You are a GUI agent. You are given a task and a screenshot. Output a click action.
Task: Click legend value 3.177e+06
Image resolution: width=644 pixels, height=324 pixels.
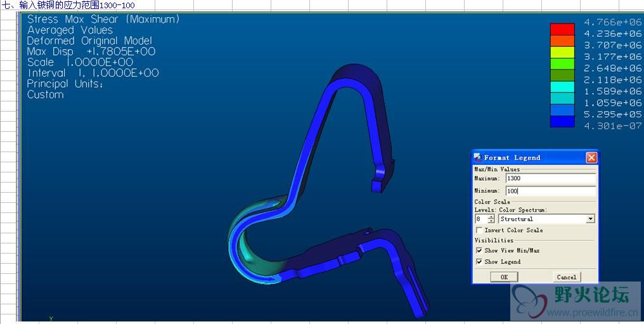[x=612, y=56]
